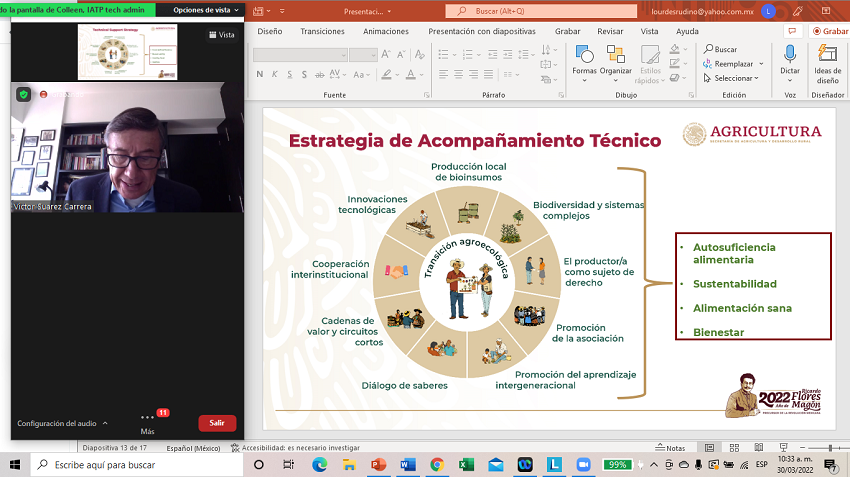Click the Zoom encryption shield icon
Image resolution: width=850 pixels, height=477 pixels.
[23, 94]
